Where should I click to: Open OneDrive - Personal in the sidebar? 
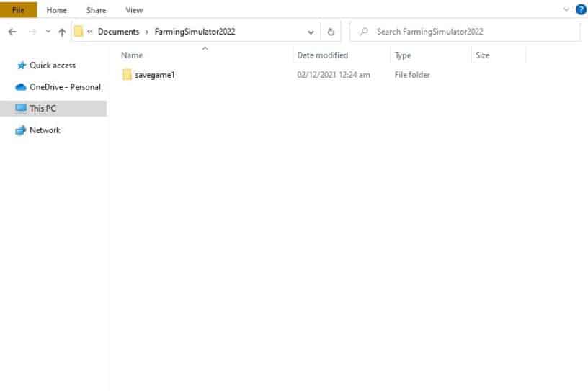point(66,87)
